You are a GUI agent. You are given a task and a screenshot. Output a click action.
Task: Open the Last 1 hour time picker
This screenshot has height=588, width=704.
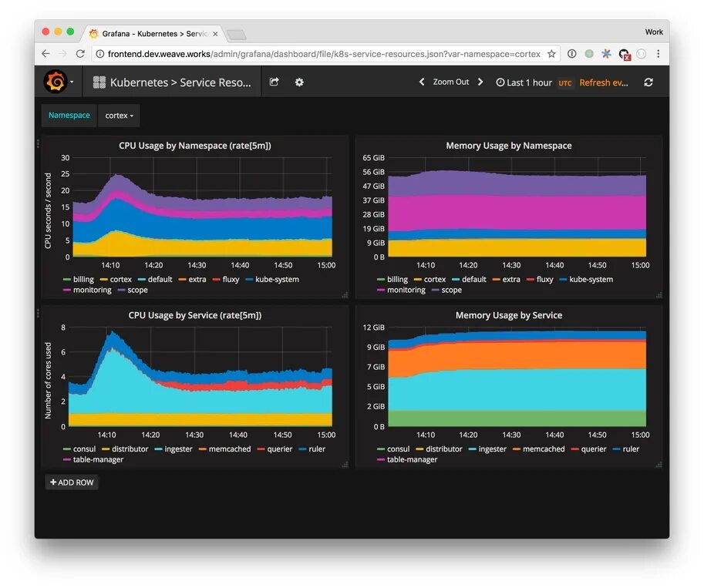coord(524,82)
